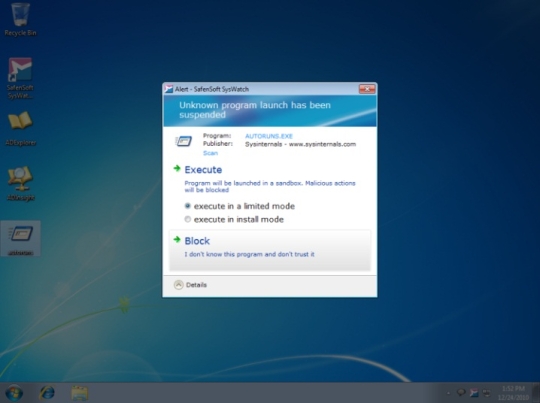Launch Internet Explorer from the taskbar

click(47, 393)
